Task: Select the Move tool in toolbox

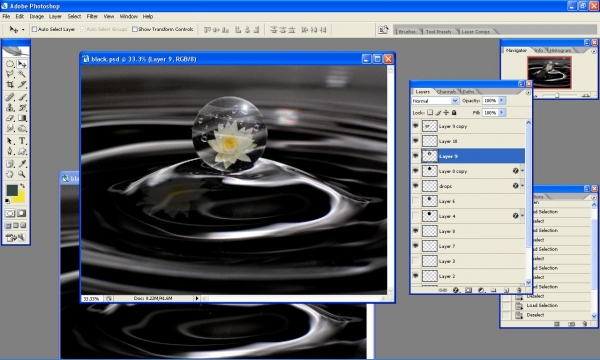Action: click(22, 64)
